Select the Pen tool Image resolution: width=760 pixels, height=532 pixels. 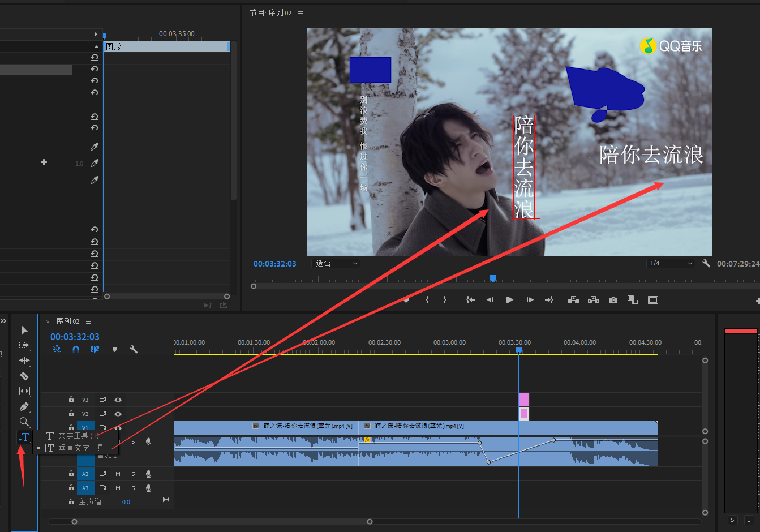(x=24, y=406)
